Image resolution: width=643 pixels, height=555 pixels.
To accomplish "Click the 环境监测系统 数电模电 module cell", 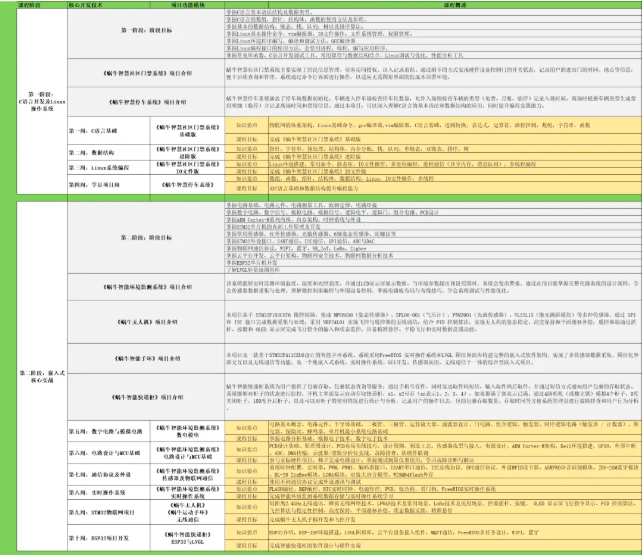I will pos(187,431).
